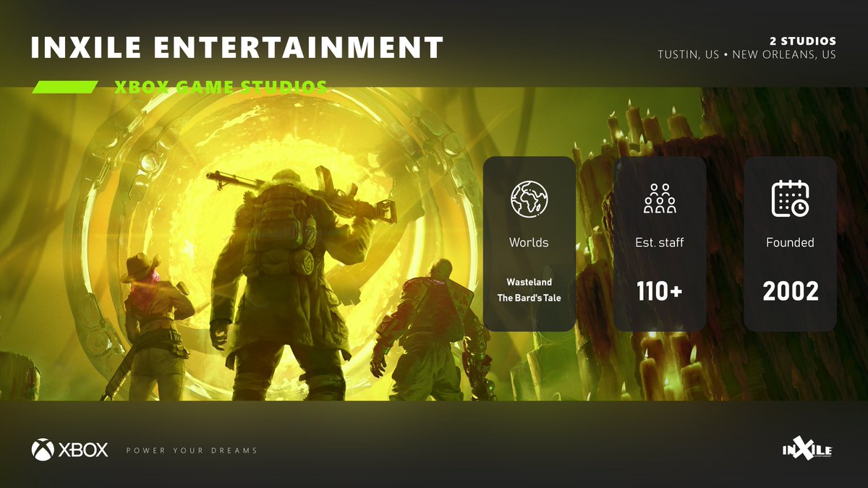Viewport: 868px width, 488px height.
Task: Select The Bard's Tale game title
Action: [529, 298]
